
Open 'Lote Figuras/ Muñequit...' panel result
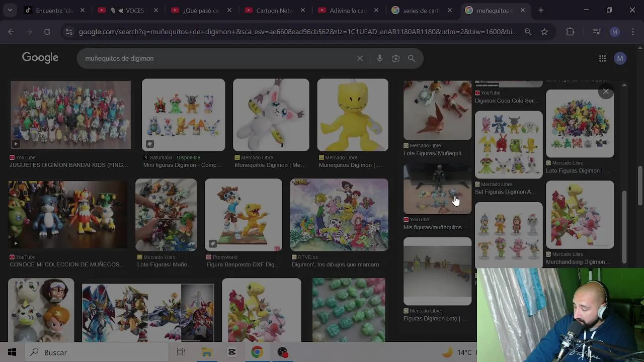pyautogui.click(x=436, y=153)
